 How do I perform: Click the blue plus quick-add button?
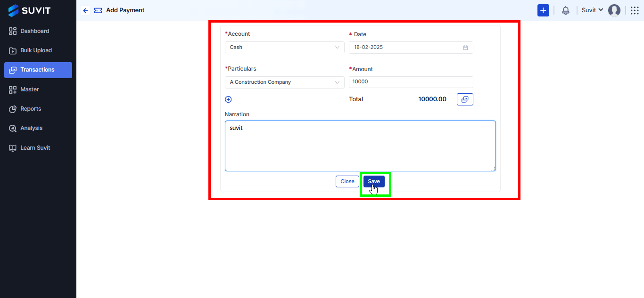(543, 10)
